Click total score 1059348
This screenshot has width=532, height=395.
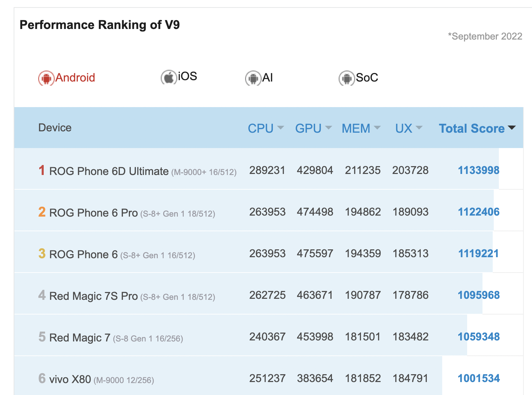point(478,337)
